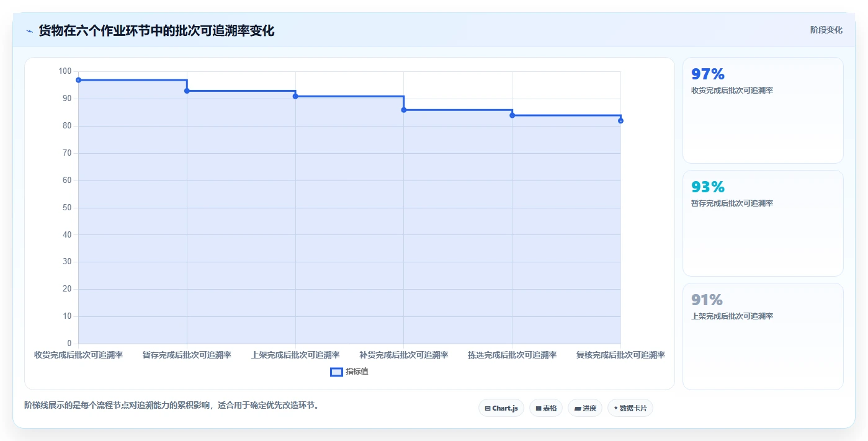Screen dimensions: 868x441
Task: Select the 数据卡片 tag
Action: pos(630,408)
